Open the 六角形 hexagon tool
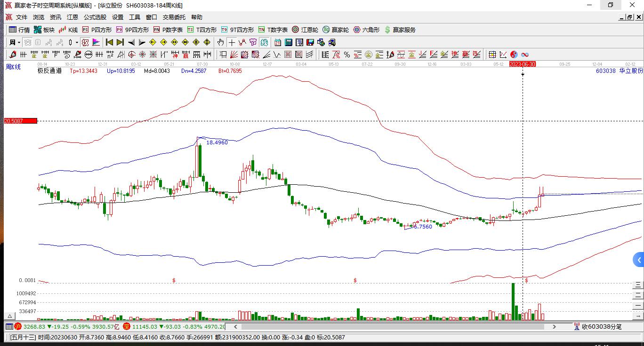The height and width of the screenshot is (346, 644). 366,30
